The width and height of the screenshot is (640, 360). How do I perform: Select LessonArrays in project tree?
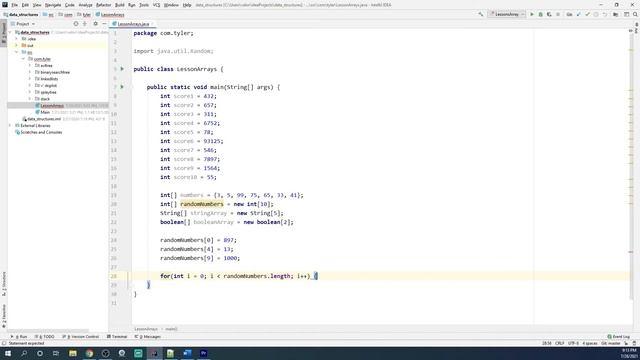click(52, 106)
